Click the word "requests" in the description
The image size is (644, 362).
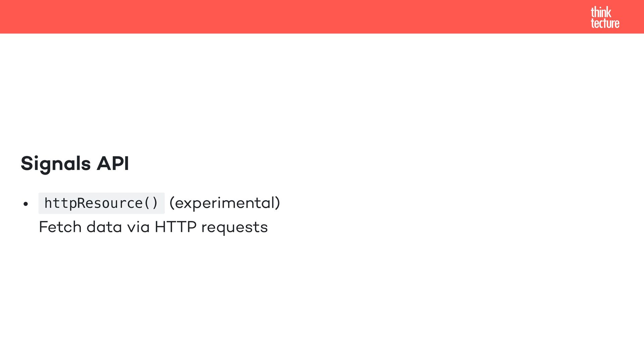coord(234,228)
